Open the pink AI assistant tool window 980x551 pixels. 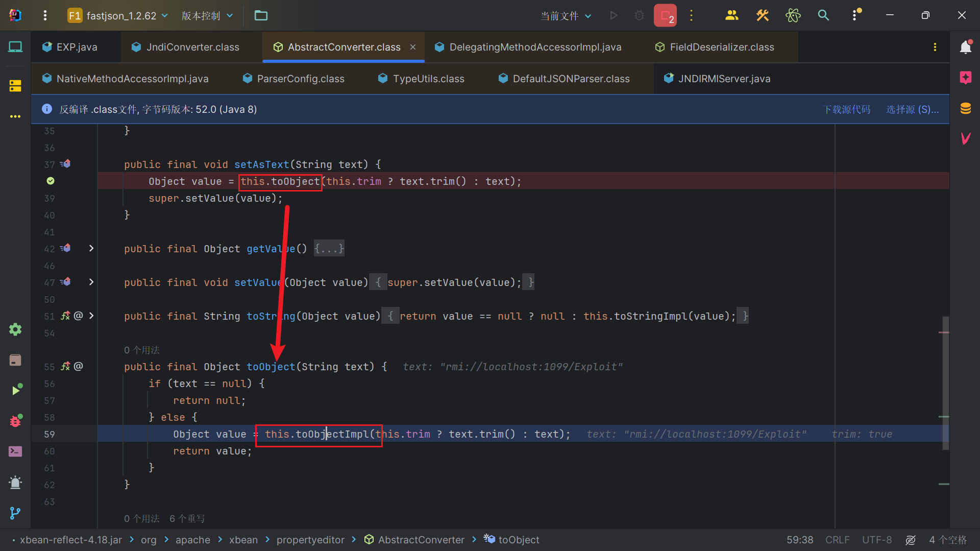point(965,78)
